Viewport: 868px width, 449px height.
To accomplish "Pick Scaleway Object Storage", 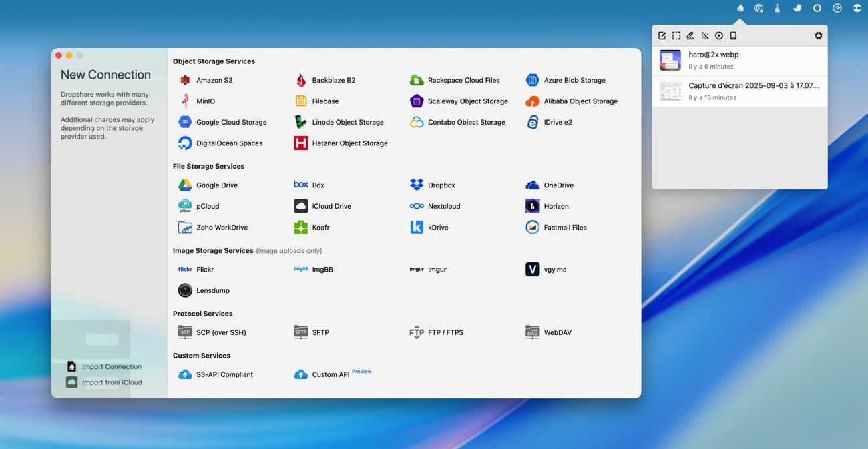I will click(459, 101).
